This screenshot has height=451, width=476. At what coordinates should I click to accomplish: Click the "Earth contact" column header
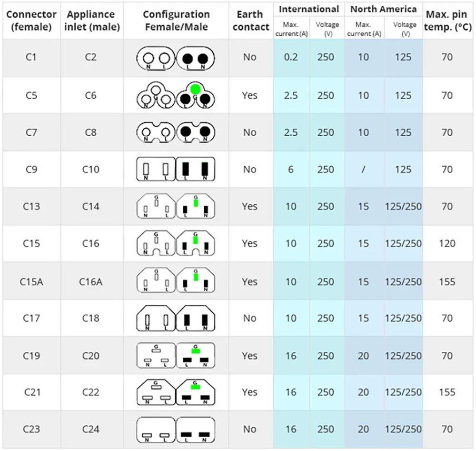tap(251, 21)
